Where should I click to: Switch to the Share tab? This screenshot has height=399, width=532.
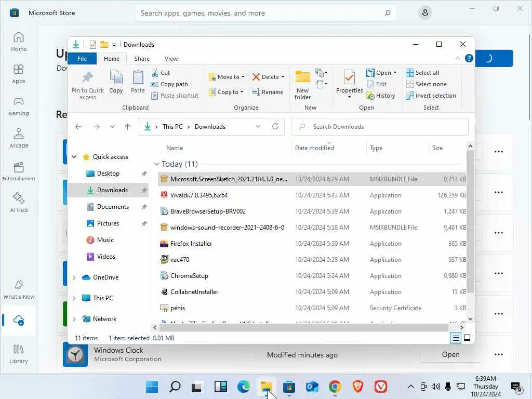(142, 59)
